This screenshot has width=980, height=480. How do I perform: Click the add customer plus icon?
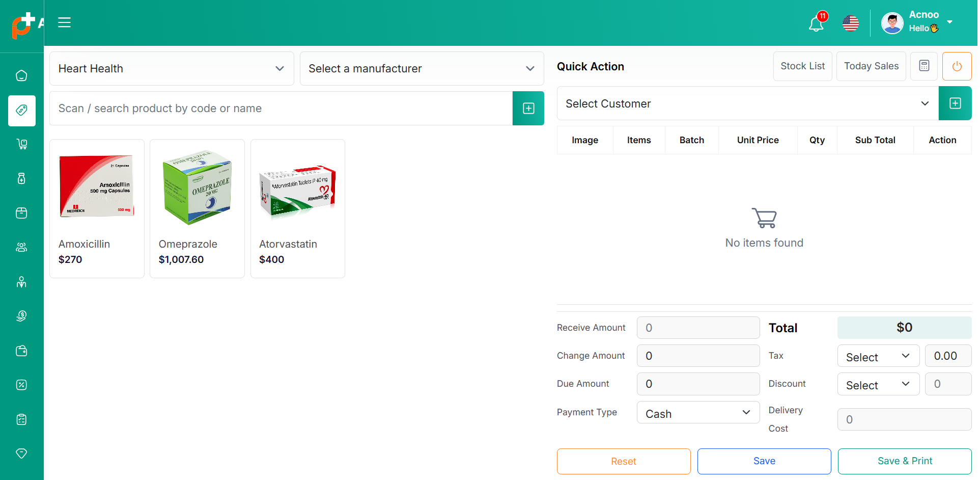pos(955,103)
